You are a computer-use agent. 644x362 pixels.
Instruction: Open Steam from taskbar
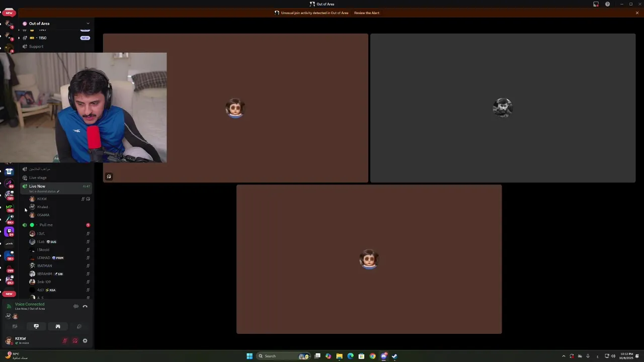(394, 356)
